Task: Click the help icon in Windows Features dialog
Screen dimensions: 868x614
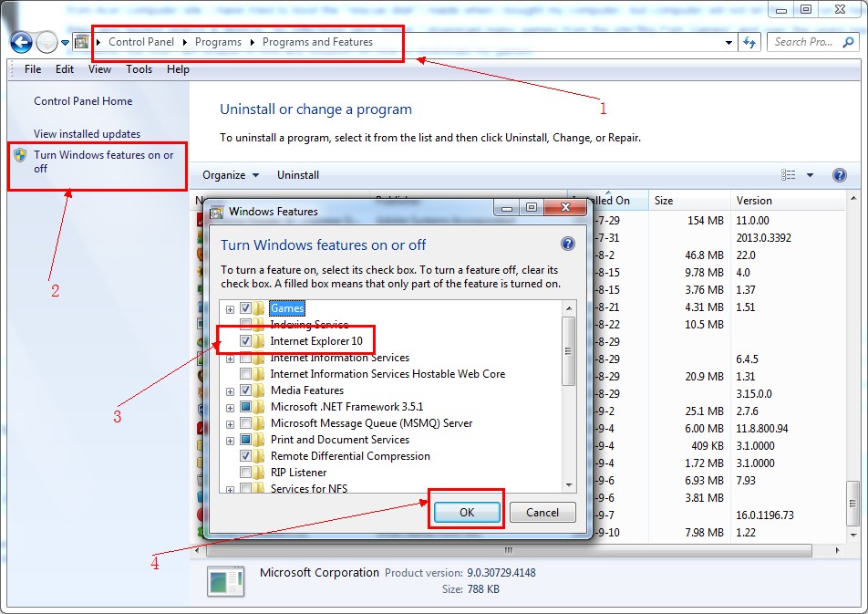Action: (x=568, y=245)
